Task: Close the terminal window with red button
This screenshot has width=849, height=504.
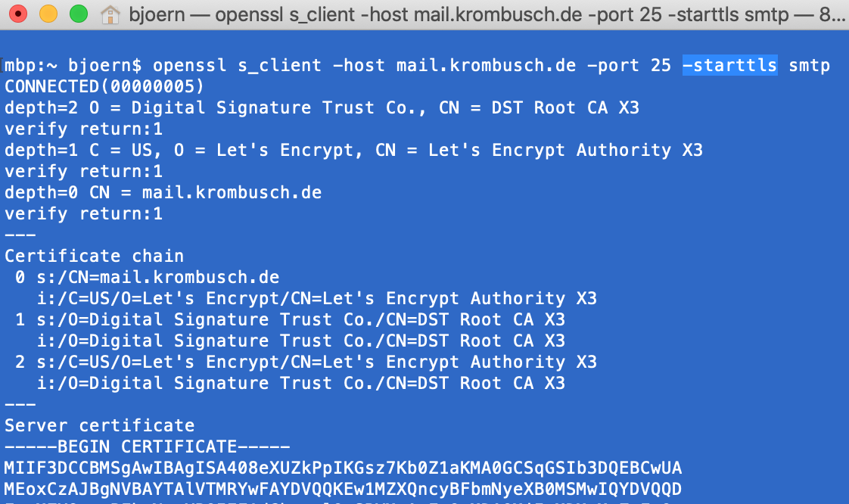Action: pyautogui.click(x=18, y=14)
